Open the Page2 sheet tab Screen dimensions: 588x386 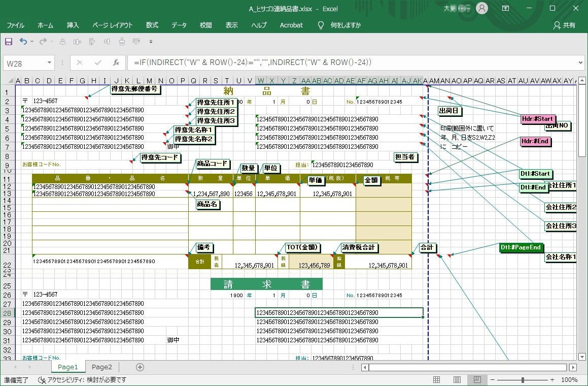[101, 366]
